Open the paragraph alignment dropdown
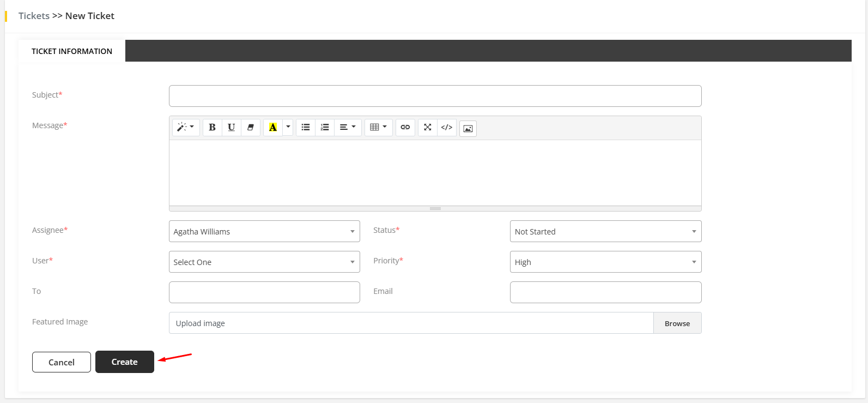This screenshot has height=403, width=868. tap(347, 128)
